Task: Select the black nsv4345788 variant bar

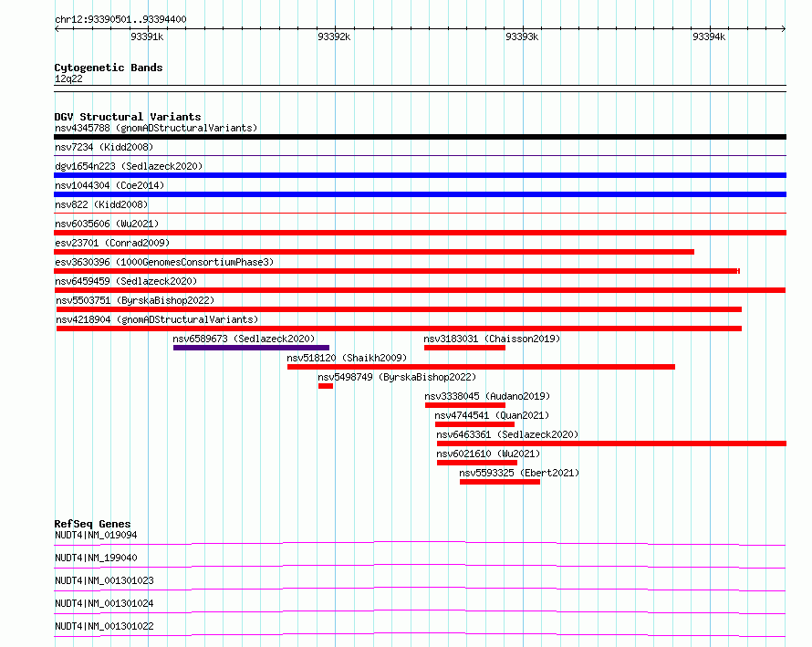Action: (420, 137)
